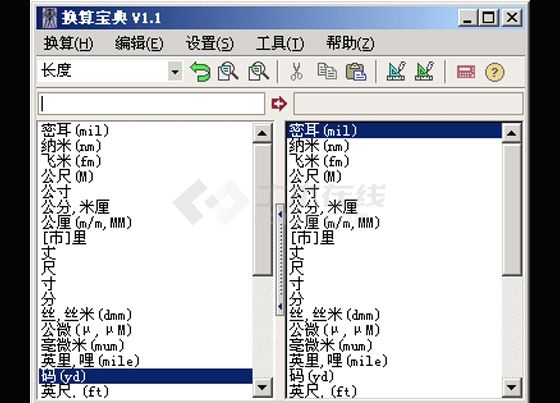This screenshot has height=403, width=560.
Task: Select 英尺.(ft) in the right list
Action: pos(394,391)
